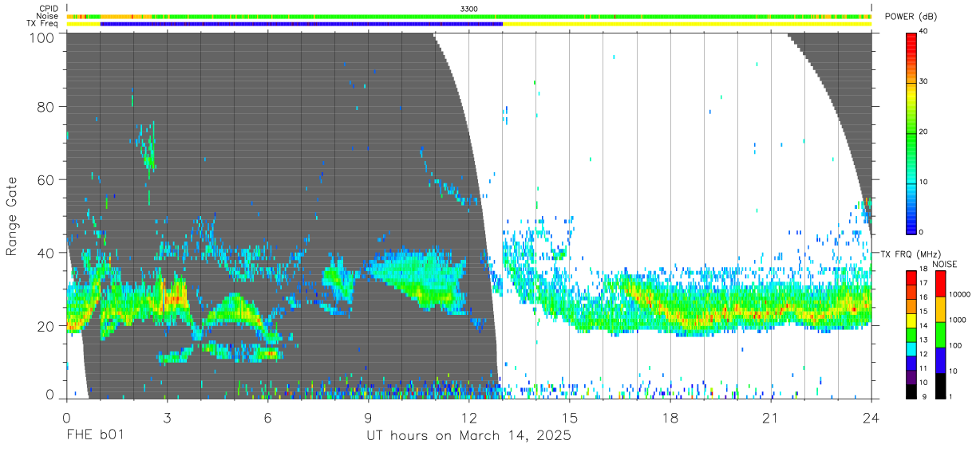Screen dimensions: 980x452
Task: Click the UT hours on March 14, 2025 title
Action: pyautogui.click(x=468, y=437)
